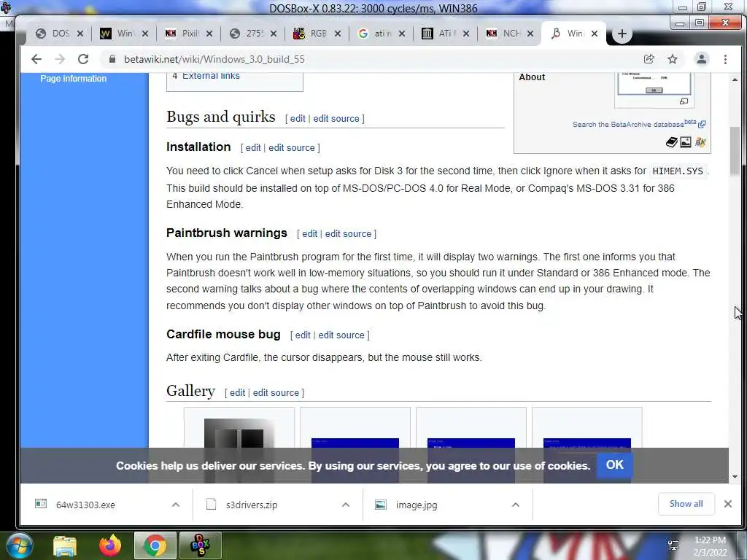747x560 pixels.
Task: Edit source of Paintbrush warnings
Action: pyautogui.click(x=348, y=234)
